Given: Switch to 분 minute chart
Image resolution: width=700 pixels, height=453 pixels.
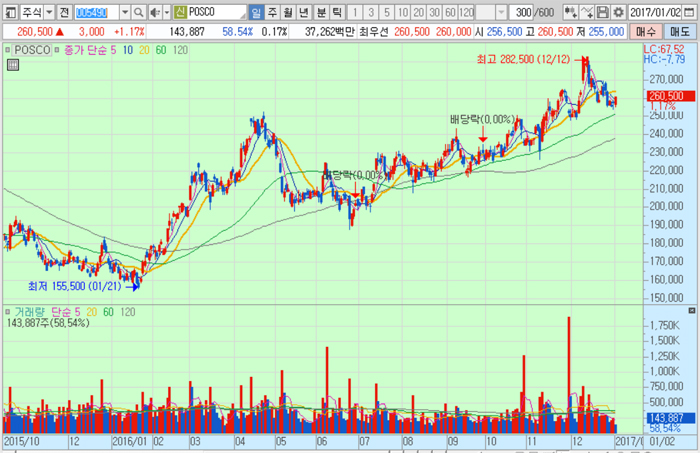Looking at the screenshot, I should click(x=321, y=12).
